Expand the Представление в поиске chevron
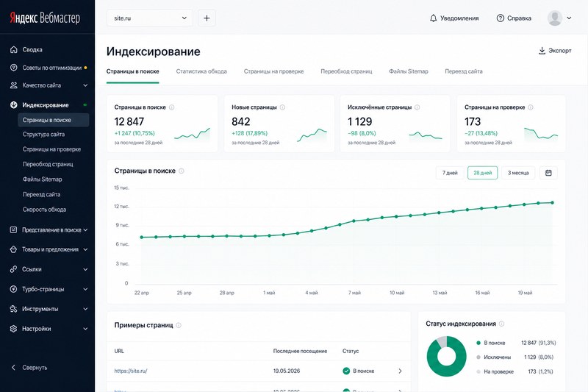This screenshot has height=392, width=588. coord(85,229)
